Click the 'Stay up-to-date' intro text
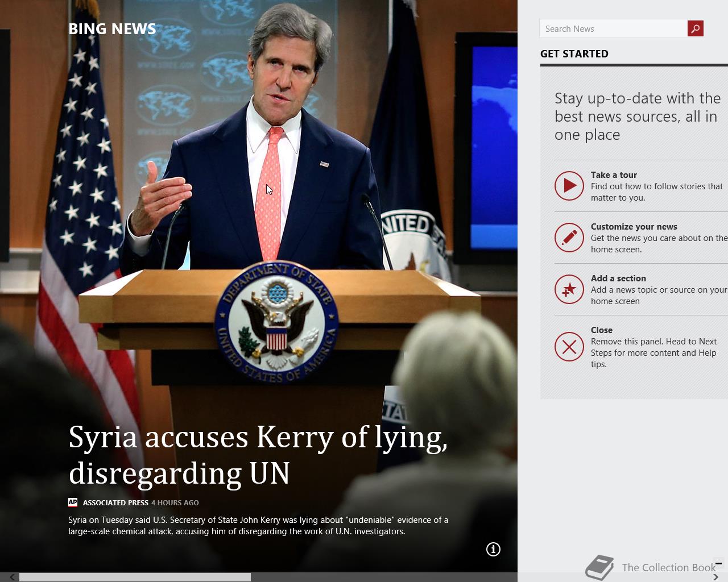 638,117
